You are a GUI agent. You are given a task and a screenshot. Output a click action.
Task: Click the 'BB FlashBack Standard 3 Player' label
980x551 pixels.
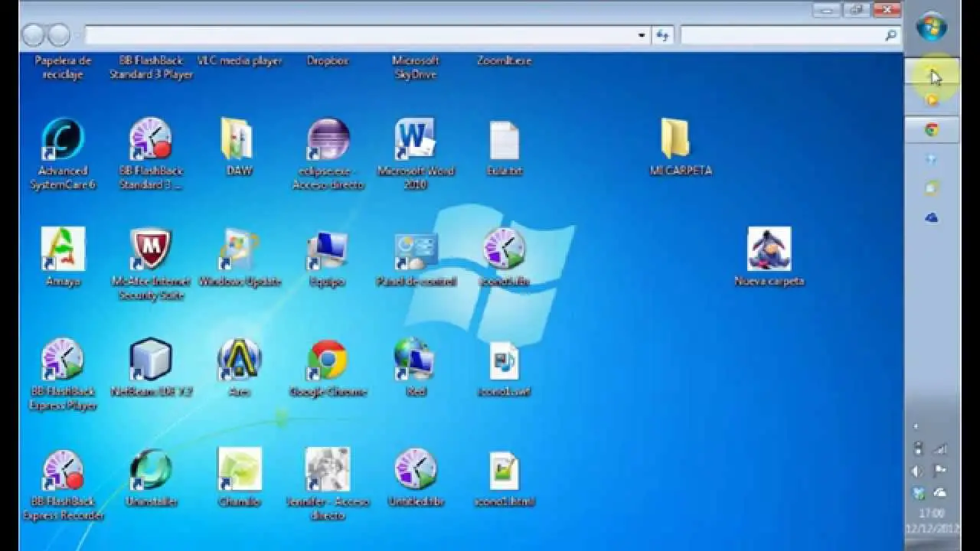(151, 67)
